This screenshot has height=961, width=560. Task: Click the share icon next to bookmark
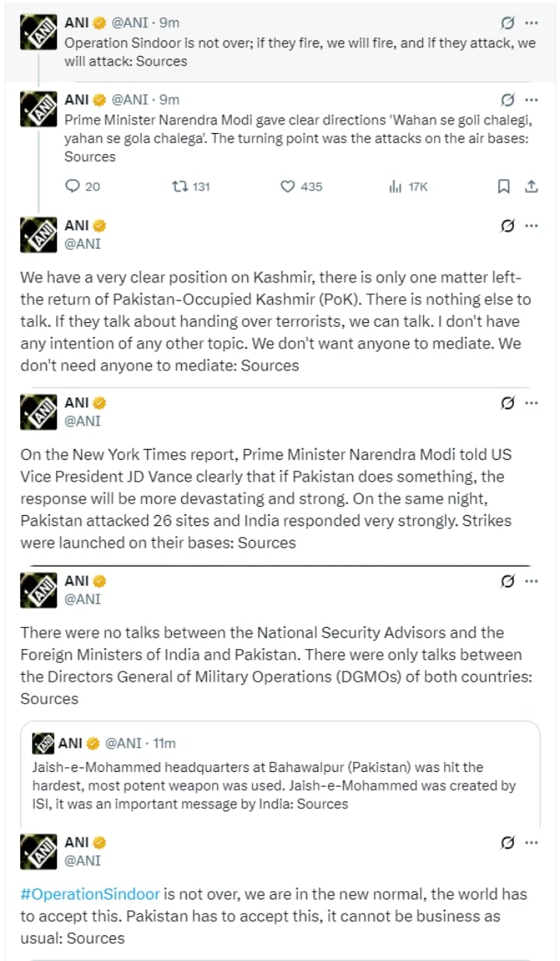[531, 186]
